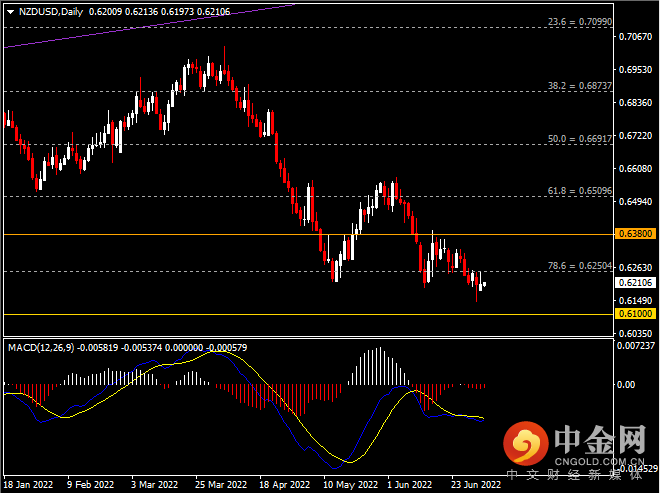The height and width of the screenshot is (493, 660).
Task: Select the 50.0 = 0.66917 Fibonacci label
Action: (x=579, y=139)
